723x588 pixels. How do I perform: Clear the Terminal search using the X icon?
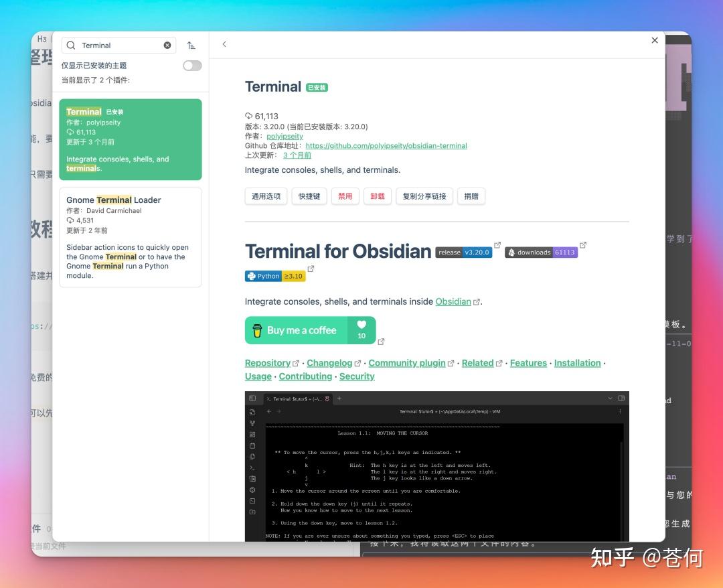pos(167,45)
